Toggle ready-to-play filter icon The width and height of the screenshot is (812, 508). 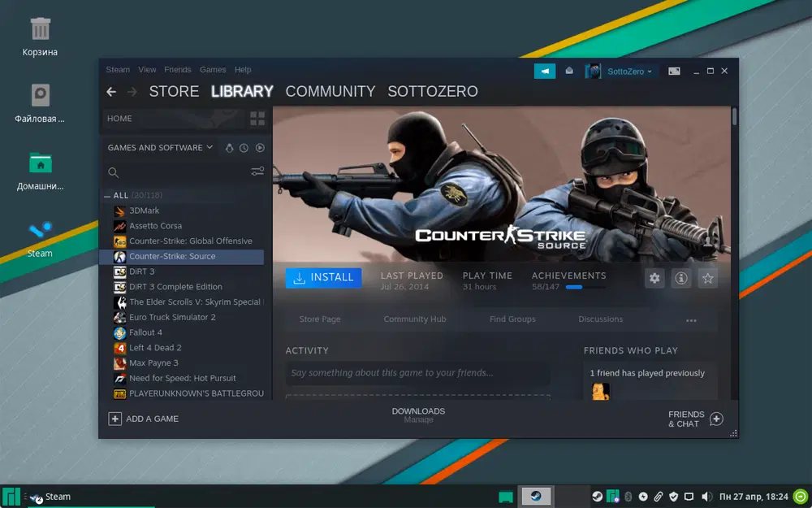(x=260, y=148)
